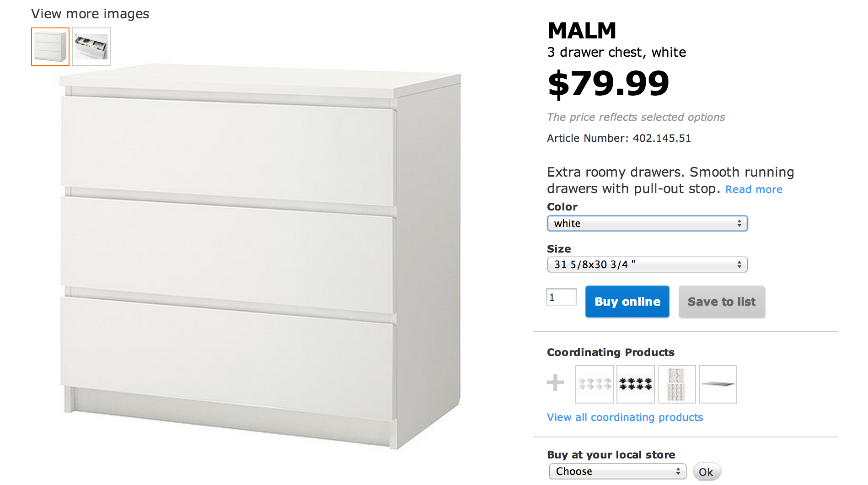Viewport: 868px width, 485px height.
Task: Click the MALM product title
Action: click(582, 31)
